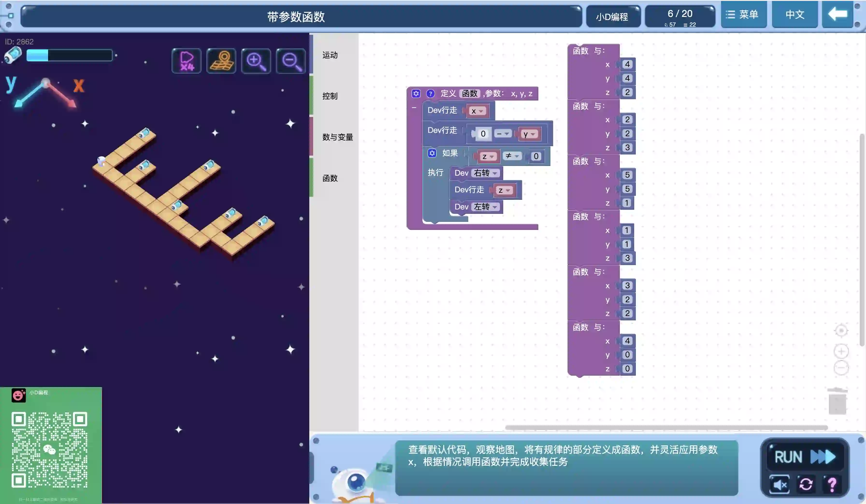Screen dimensions: 866x504
Task: Click the x4 speed-up icon
Action: [x=186, y=61]
